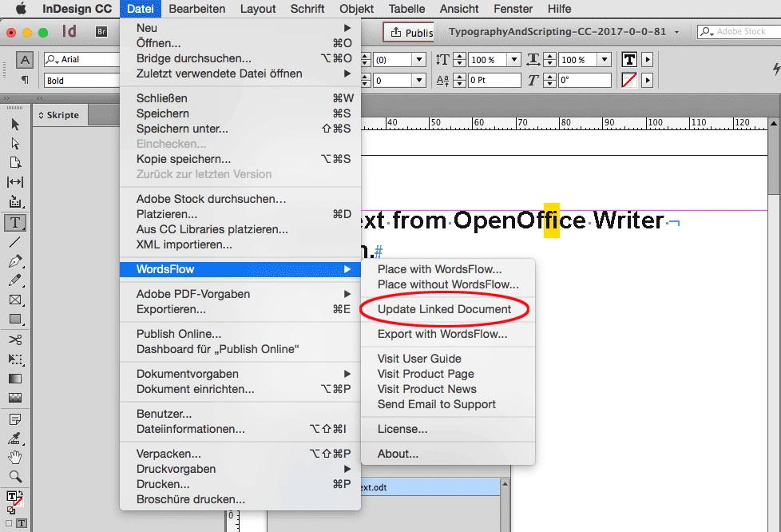Choose Platzieren...
This screenshot has width=781, height=532.
click(240, 214)
